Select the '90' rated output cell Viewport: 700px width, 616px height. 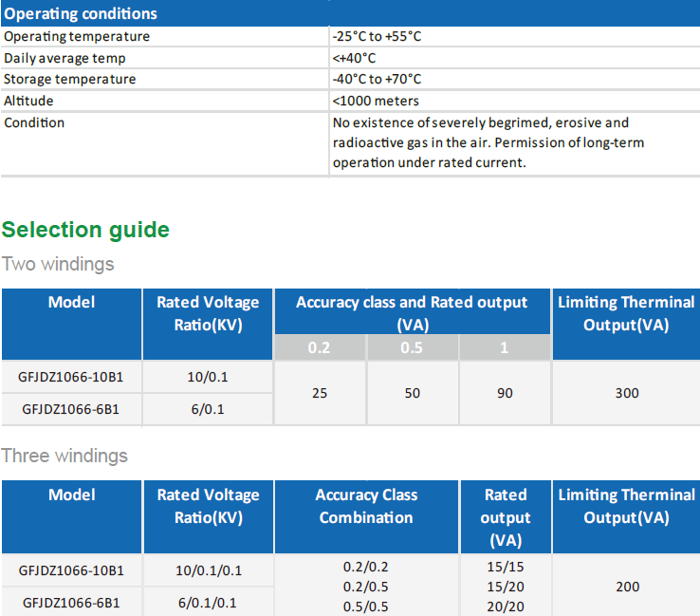tap(505, 393)
